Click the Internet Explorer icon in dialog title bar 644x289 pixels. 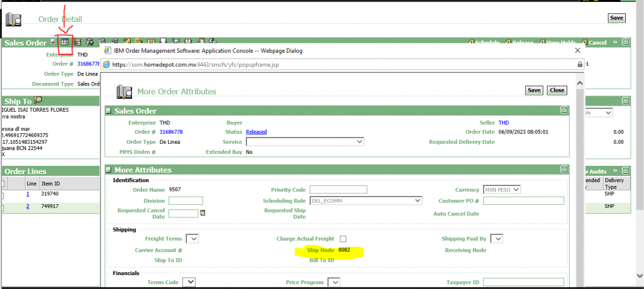(x=107, y=50)
